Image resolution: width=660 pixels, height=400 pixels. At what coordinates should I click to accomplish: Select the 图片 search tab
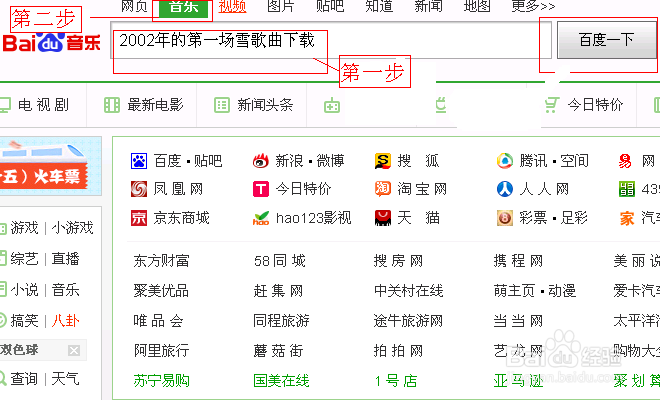[x=281, y=6]
